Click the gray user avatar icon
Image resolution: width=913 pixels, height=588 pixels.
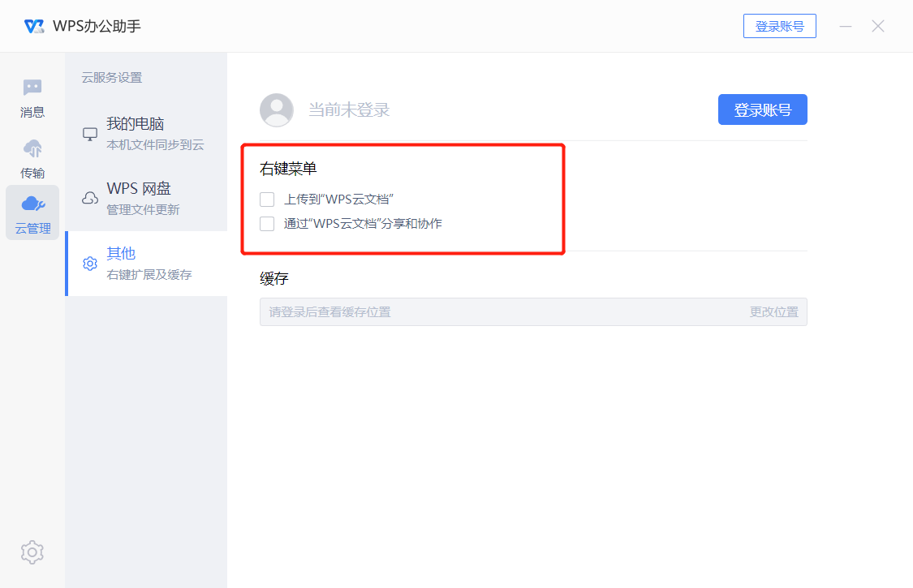tap(277, 109)
